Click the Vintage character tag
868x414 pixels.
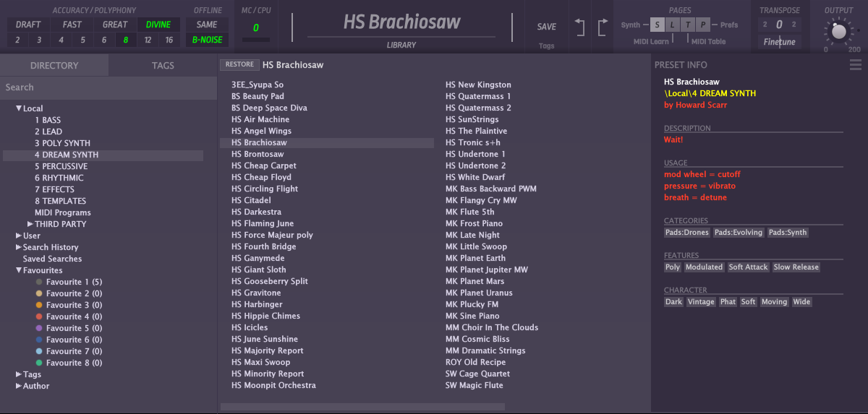(x=701, y=302)
